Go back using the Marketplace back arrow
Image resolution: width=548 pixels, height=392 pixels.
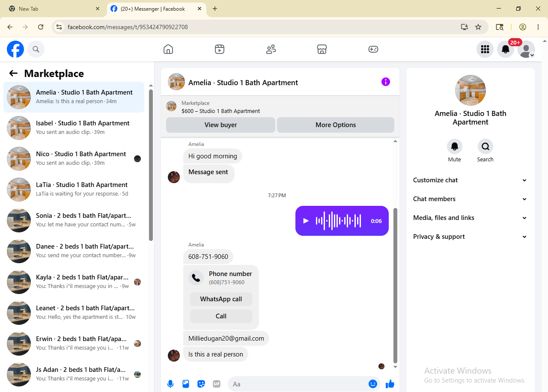[x=13, y=73]
